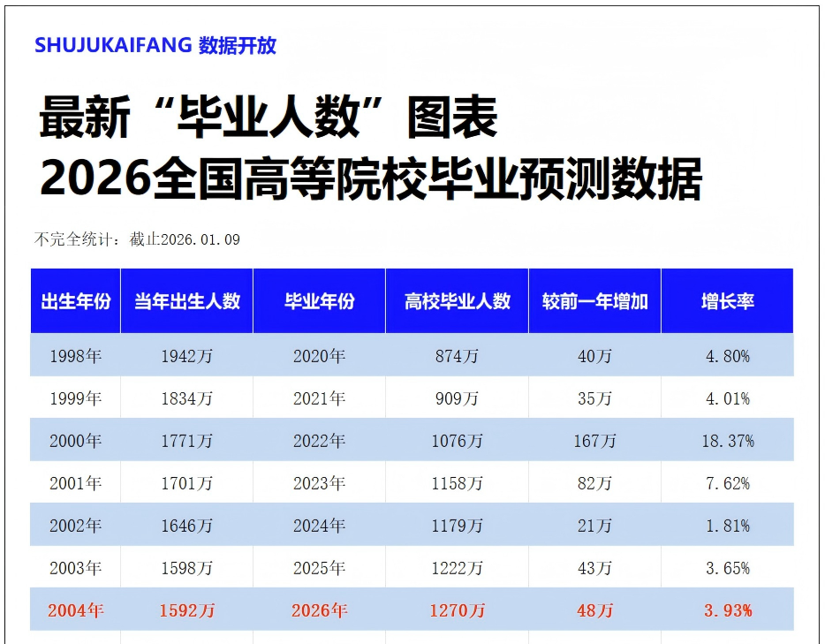Click the red 1270万 graduates cell

(x=458, y=610)
